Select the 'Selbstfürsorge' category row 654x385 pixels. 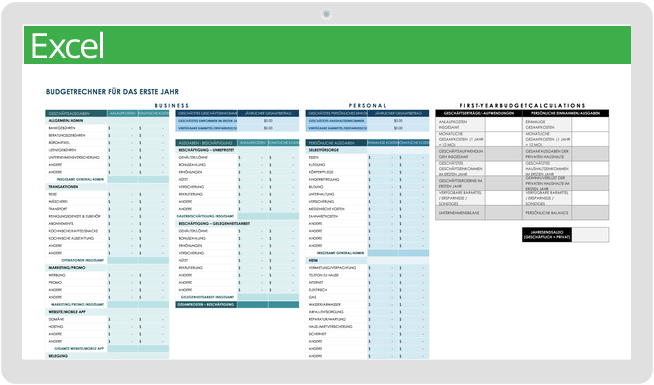coord(367,150)
